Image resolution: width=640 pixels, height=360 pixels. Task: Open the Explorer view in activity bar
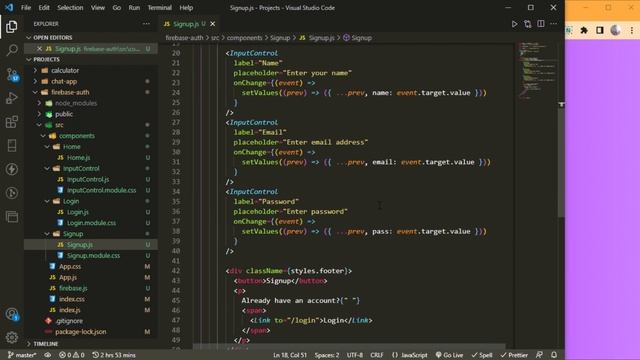12,27
